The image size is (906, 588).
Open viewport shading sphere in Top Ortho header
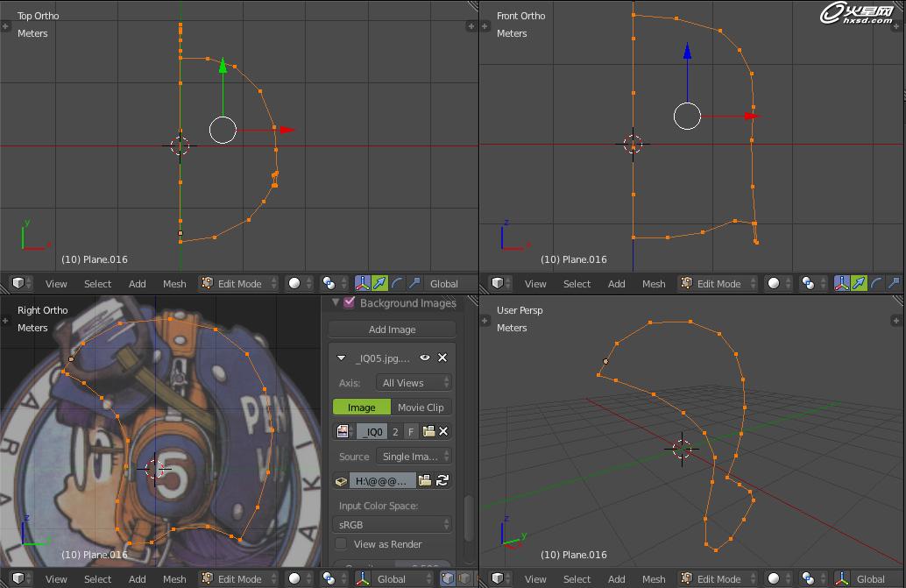[x=298, y=283]
